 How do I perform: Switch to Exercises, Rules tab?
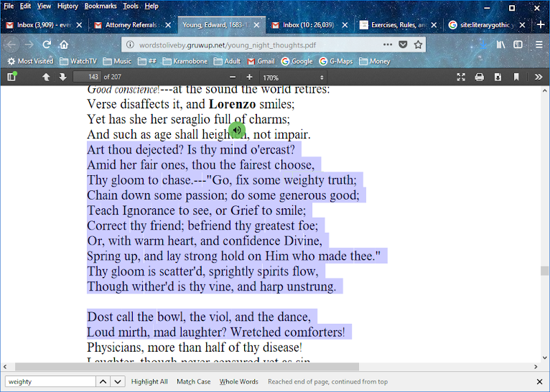pos(398,25)
